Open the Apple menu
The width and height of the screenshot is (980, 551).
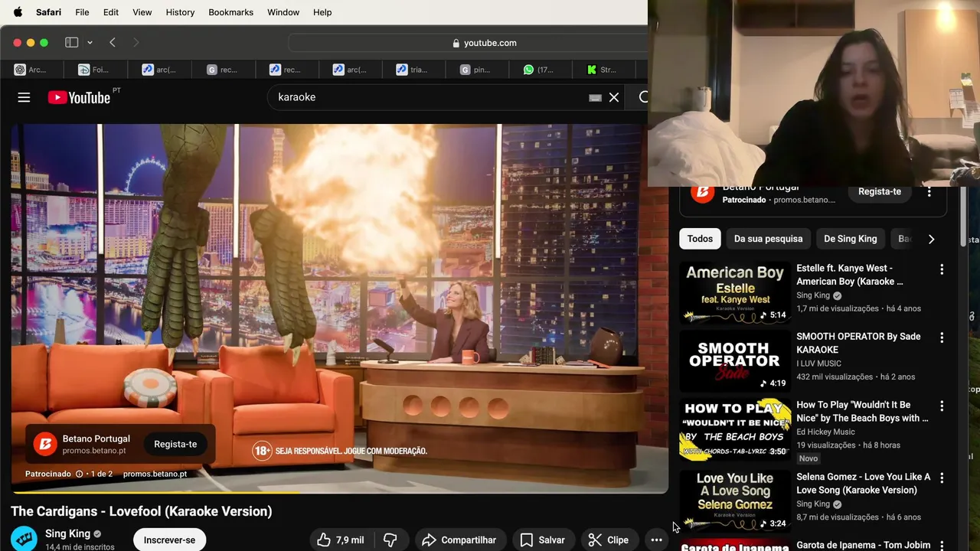coord(18,12)
